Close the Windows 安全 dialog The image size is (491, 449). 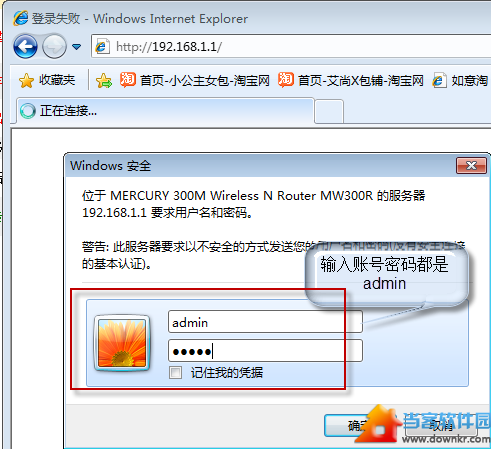click(x=471, y=165)
